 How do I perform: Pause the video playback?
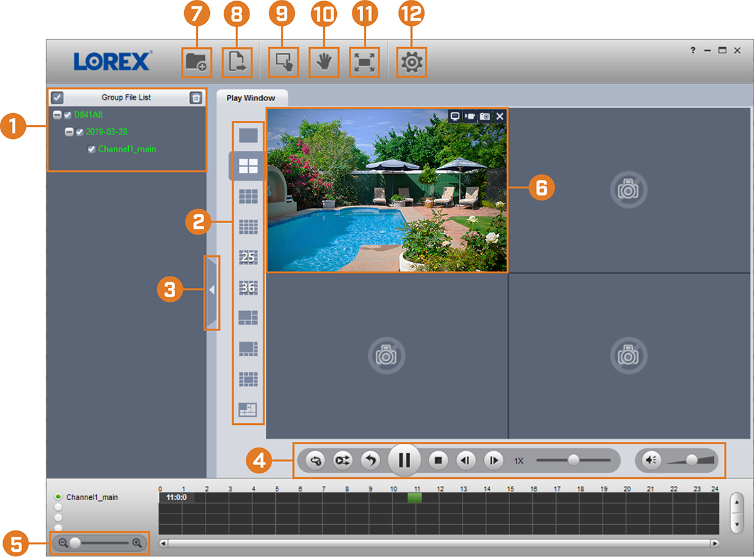pyautogui.click(x=405, y=461)
